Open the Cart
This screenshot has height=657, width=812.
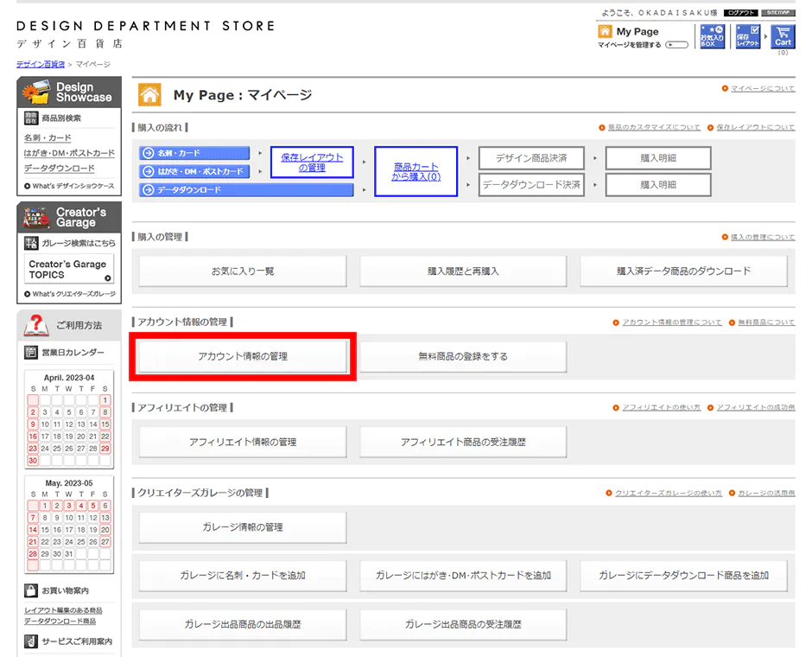(783, 36)
